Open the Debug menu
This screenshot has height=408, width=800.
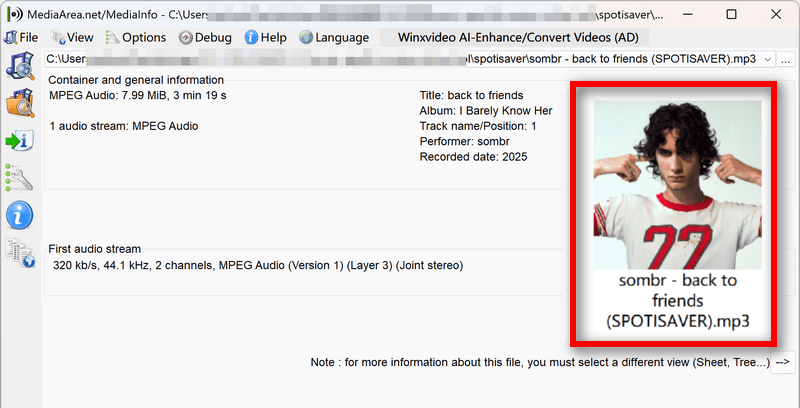click(x=206, y=37)
